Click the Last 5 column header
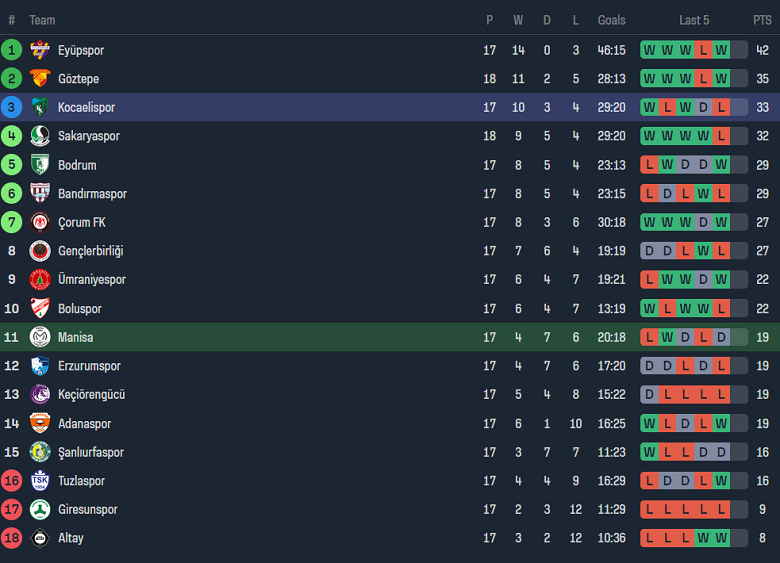 click(694, 20)
